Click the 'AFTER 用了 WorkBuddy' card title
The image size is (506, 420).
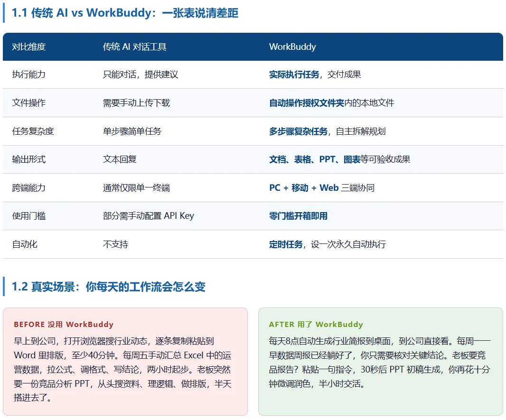[x=316, y=324]
